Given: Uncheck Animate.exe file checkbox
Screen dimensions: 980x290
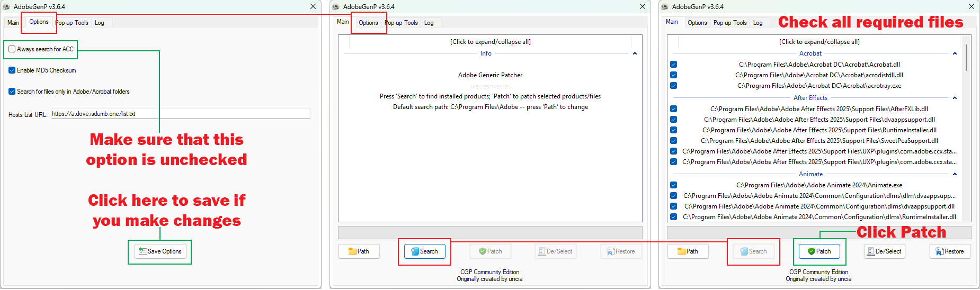Looking at the screenshot, I should tap(673, 185).
